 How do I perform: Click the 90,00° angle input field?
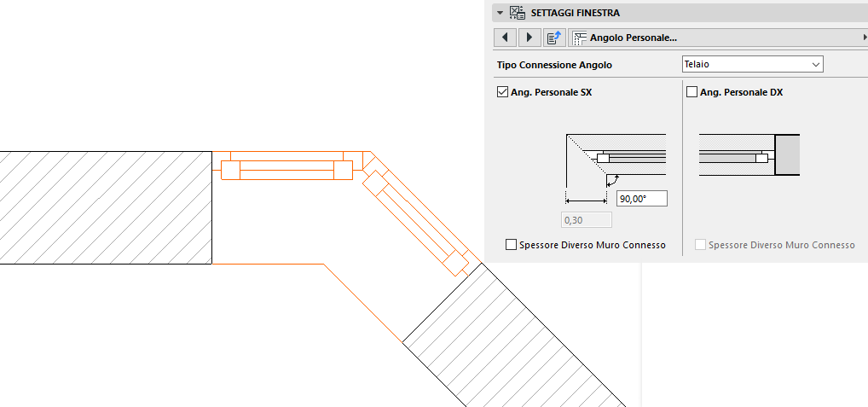click(x=641, y=198)
